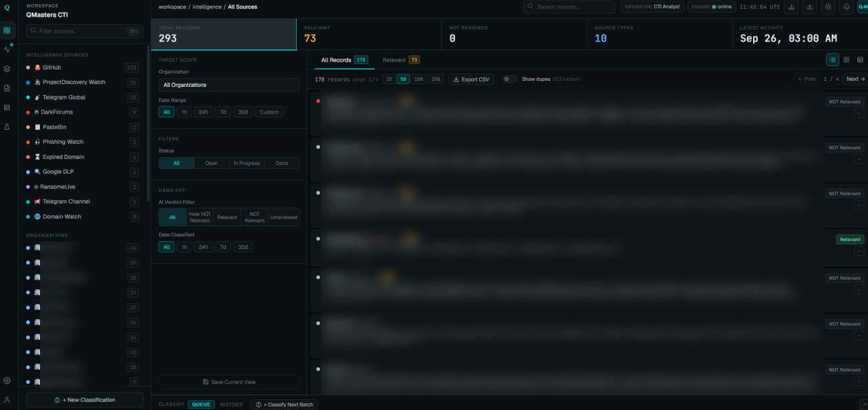Select Unreviewed verdict filter

coord(284,217)
